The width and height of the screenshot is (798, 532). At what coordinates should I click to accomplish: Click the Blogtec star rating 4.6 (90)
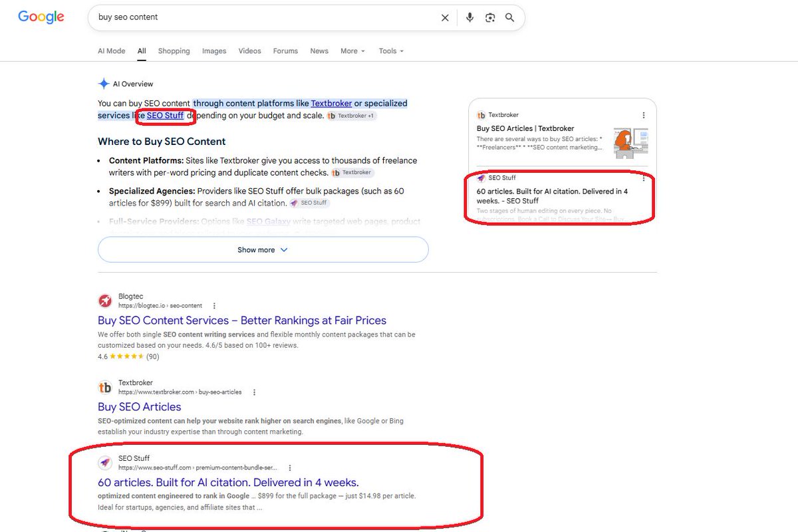pyautogui.click(x=128, y=356)
